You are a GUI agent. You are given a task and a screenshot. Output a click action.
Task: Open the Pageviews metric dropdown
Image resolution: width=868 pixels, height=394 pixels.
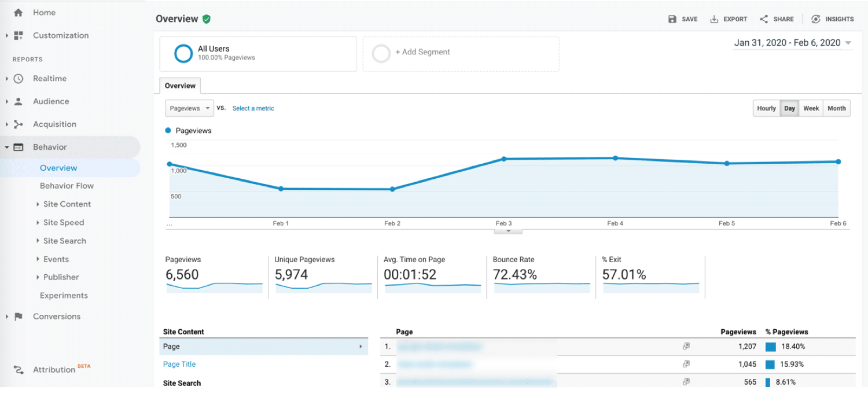pos(189,108)
